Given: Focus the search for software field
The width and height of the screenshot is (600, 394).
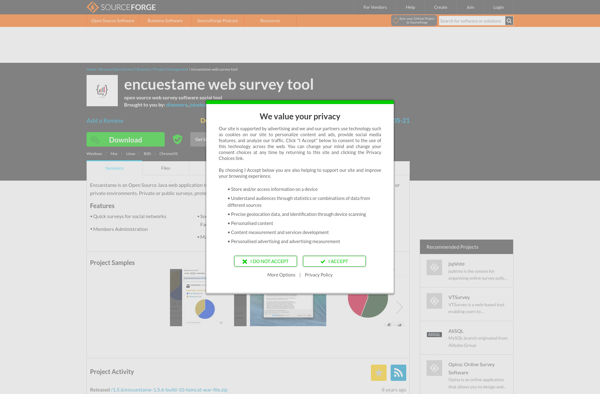Looking at the screenshot, I should pos(472,21).
